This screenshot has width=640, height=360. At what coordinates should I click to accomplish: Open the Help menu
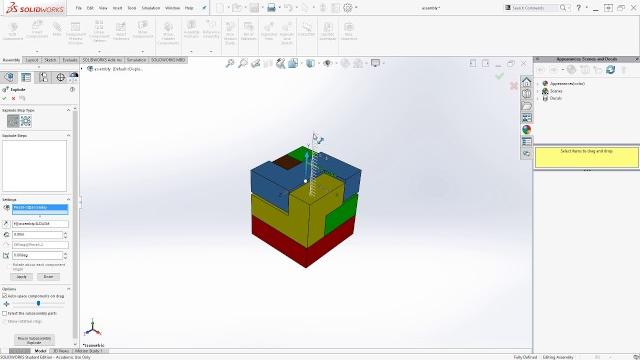[x=189, y=8]
